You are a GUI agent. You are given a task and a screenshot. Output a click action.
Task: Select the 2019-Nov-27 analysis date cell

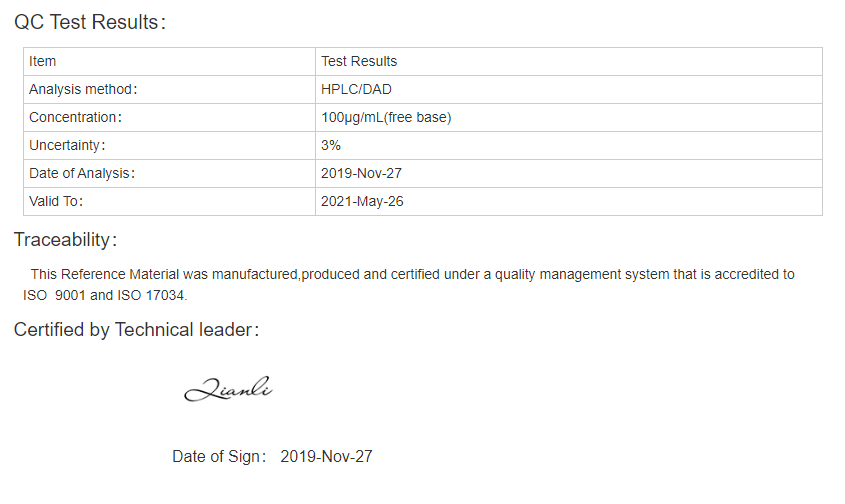[569, 174]
